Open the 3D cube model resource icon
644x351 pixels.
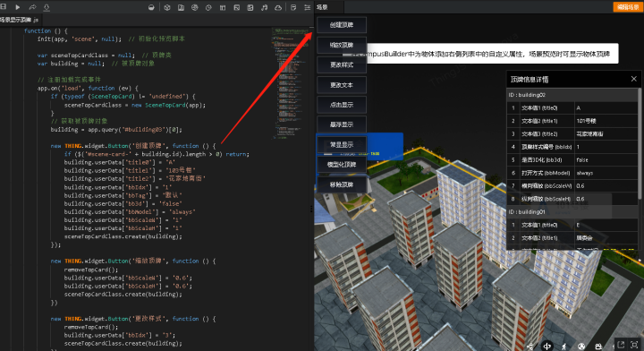click(x=167, y=7)
